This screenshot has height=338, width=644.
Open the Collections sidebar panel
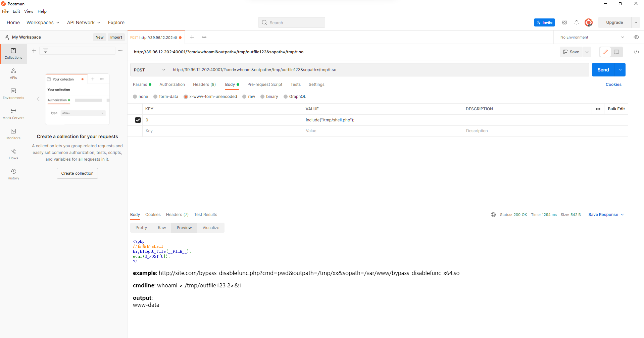pos(13,54)
